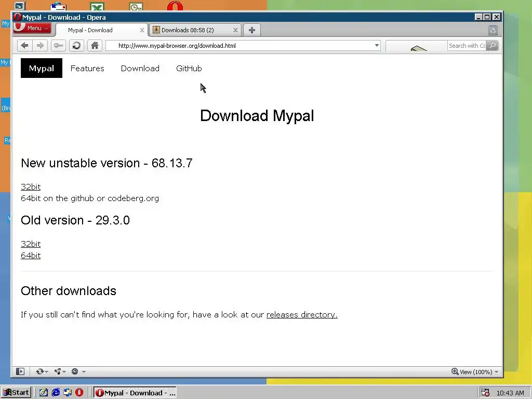
Task: Close the Downloads 08:58 (2) tab
Action: coord(235,30)
